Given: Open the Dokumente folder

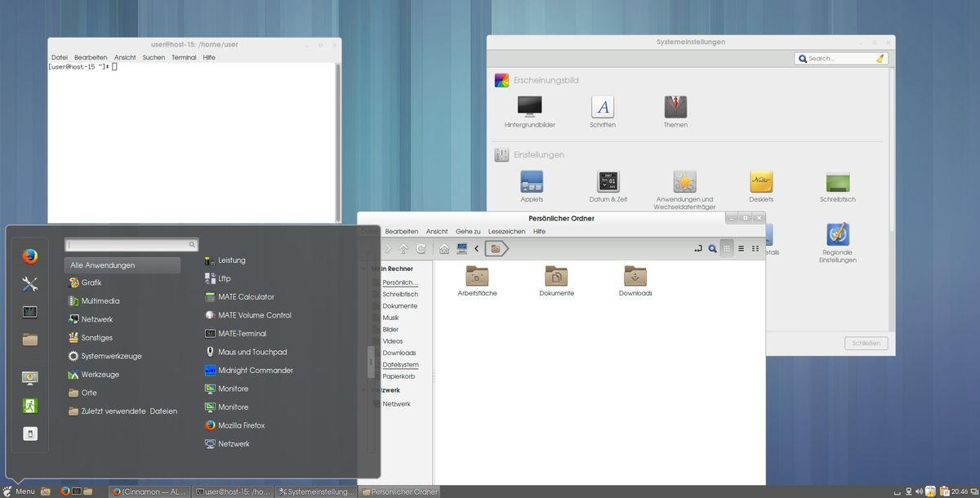Looking at the screenshot, I should pyautogui.click(x=556, y=281).
